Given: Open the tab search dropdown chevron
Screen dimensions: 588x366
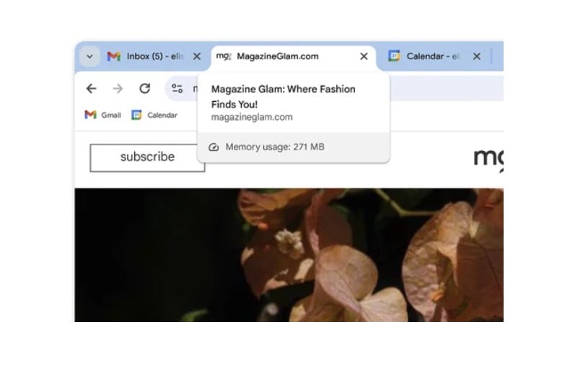Looking at the screenshot, I should [89, 57].
